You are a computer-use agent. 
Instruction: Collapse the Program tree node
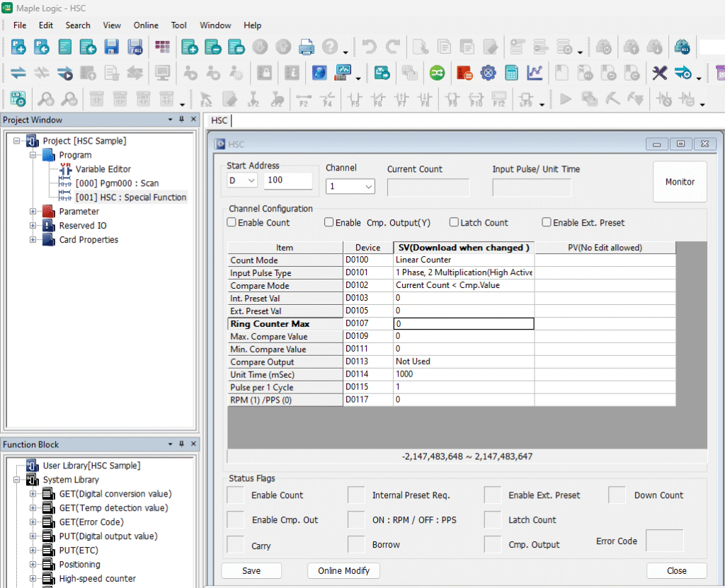tap(33, 155)
